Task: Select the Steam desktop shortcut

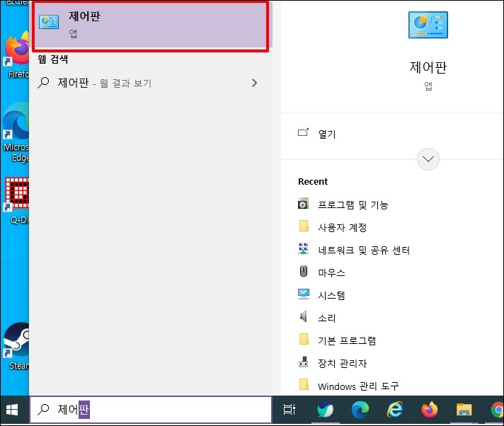Action: [16, 347]
